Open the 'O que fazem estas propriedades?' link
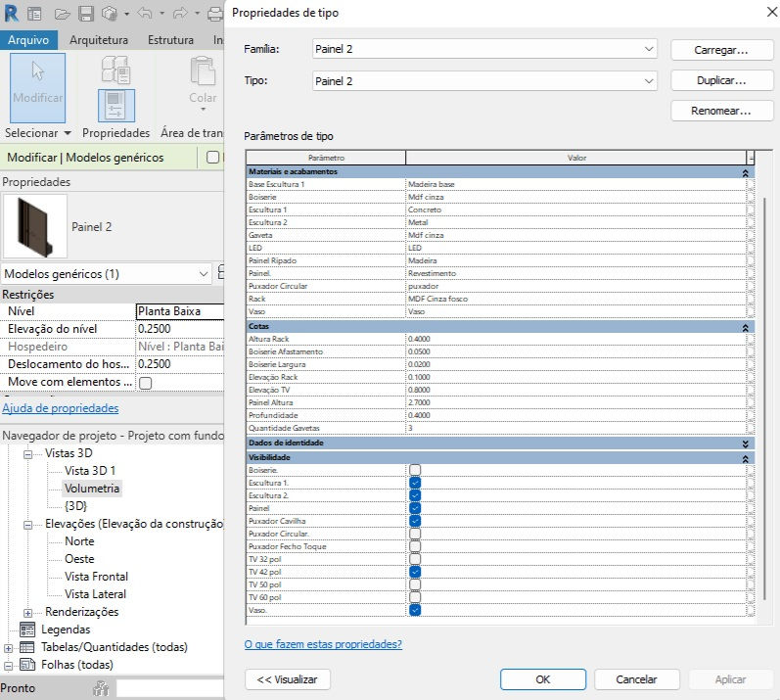 coord(323,644)
